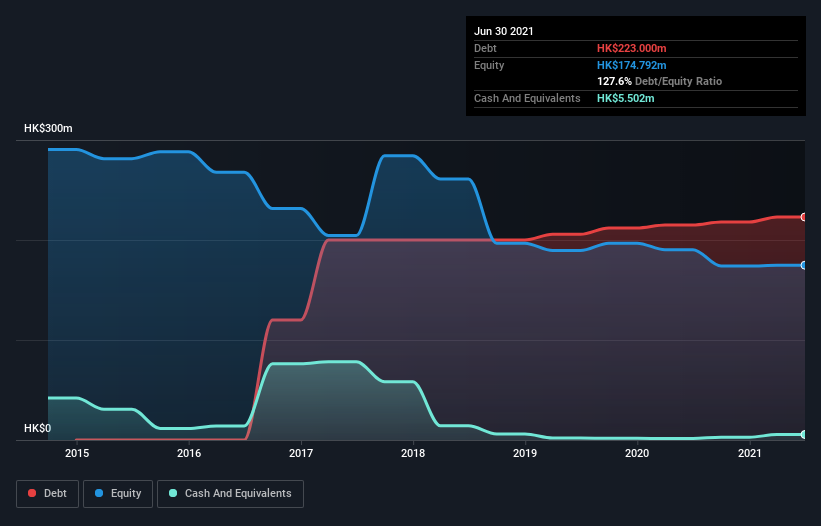
Task: Select the red Debt endpoint marker
Action: click(x=804, y=217)
